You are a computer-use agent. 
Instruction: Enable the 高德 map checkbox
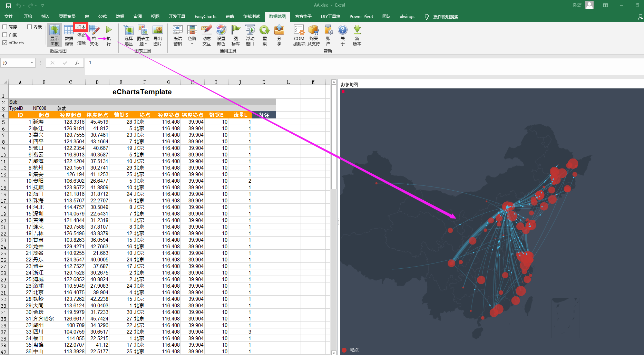click(5, 27)
